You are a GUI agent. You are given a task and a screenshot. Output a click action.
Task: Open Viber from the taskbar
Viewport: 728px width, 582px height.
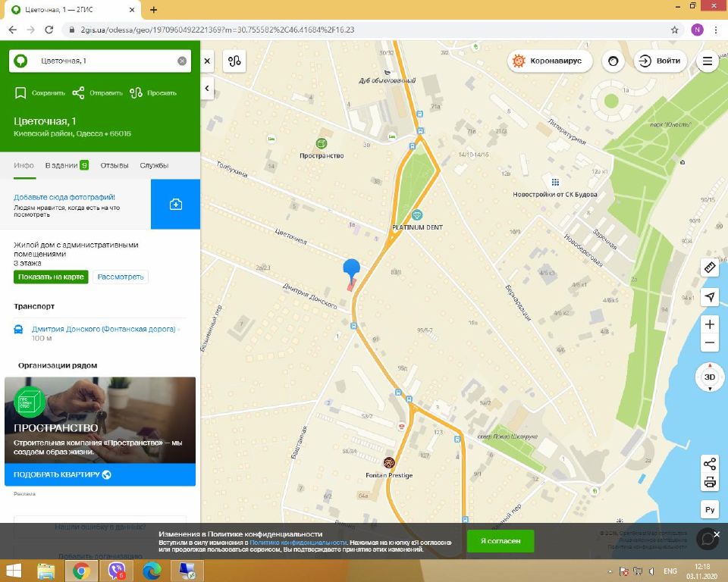pyautogui.click(x=116, y=571)
